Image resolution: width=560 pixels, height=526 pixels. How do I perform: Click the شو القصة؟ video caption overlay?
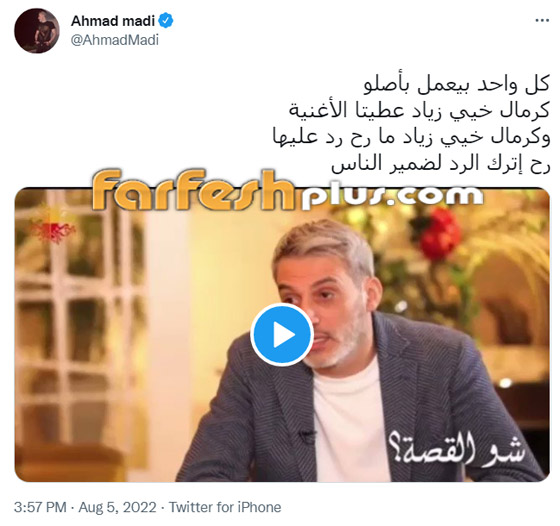click(x=456, y=450)
